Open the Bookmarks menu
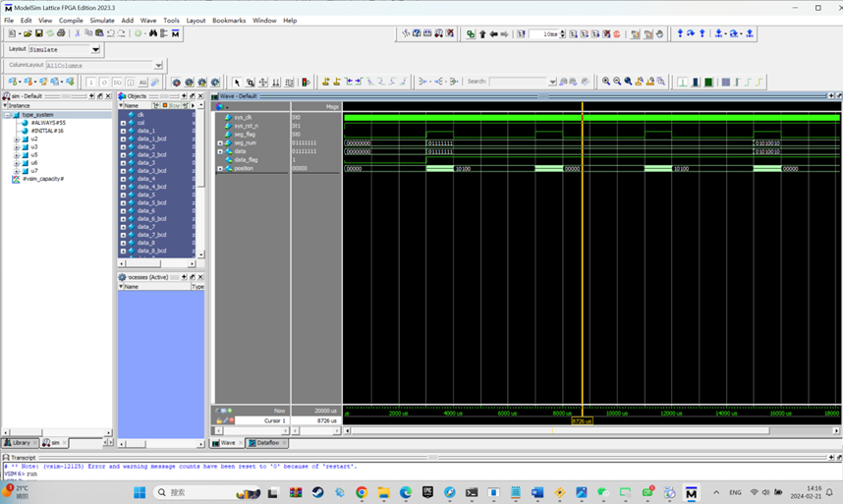This screenshot has width=843, height=504. coord(229,21)
